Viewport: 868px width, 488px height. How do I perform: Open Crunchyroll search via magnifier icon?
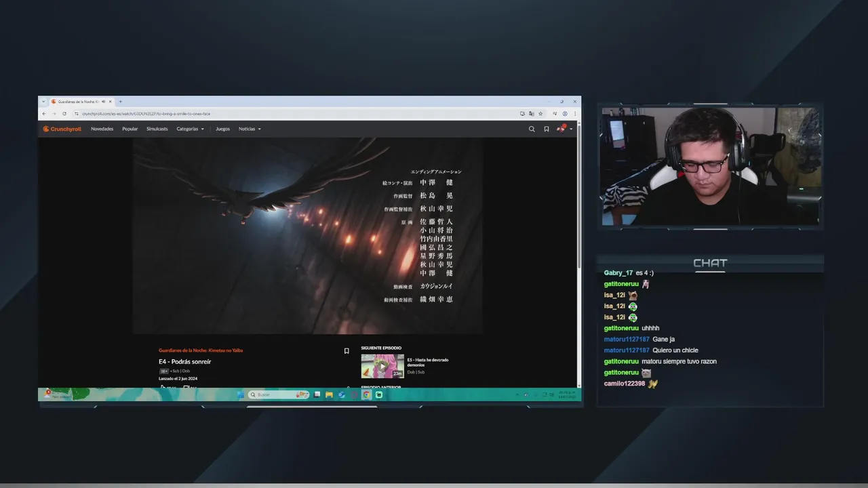point(532,129)
